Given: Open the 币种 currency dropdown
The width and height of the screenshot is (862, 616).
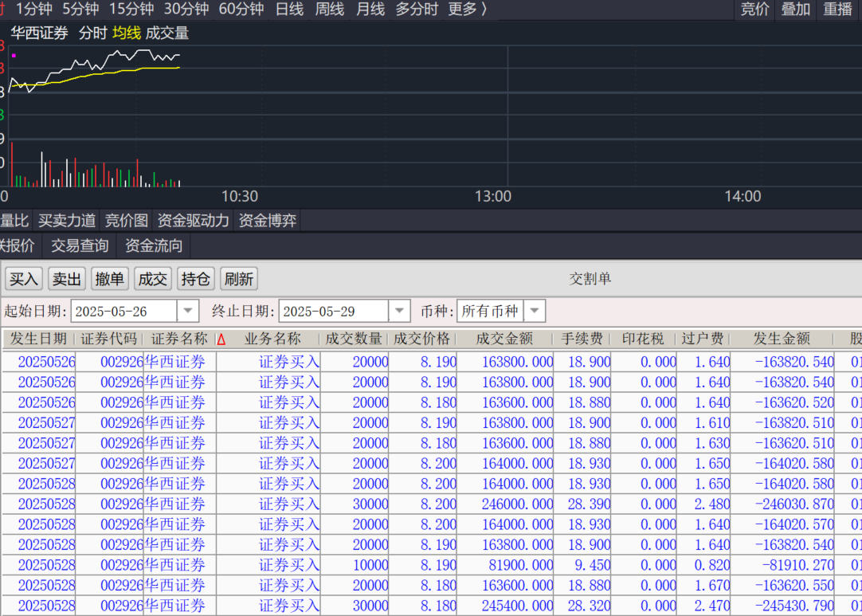Looking at the screenshot, I should pos(535,312).
